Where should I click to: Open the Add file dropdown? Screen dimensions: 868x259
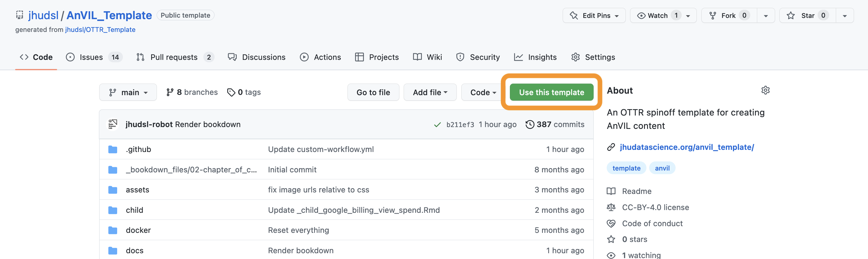coord(430,92)
